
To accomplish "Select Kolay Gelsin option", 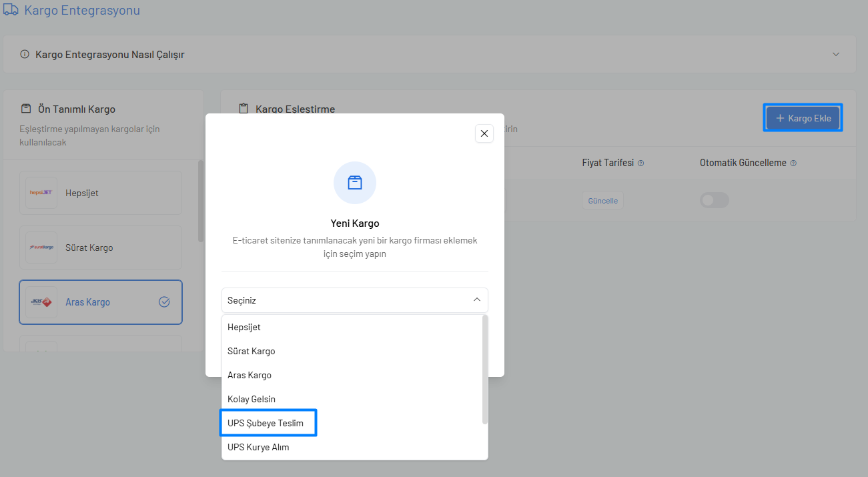I will pos(352,400).
